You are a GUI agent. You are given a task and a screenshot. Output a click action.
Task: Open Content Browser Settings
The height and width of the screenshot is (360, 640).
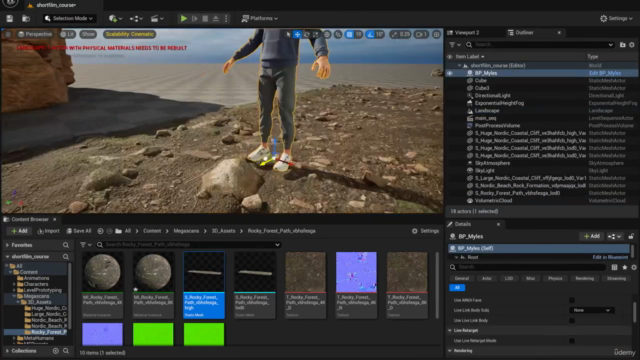425,231
